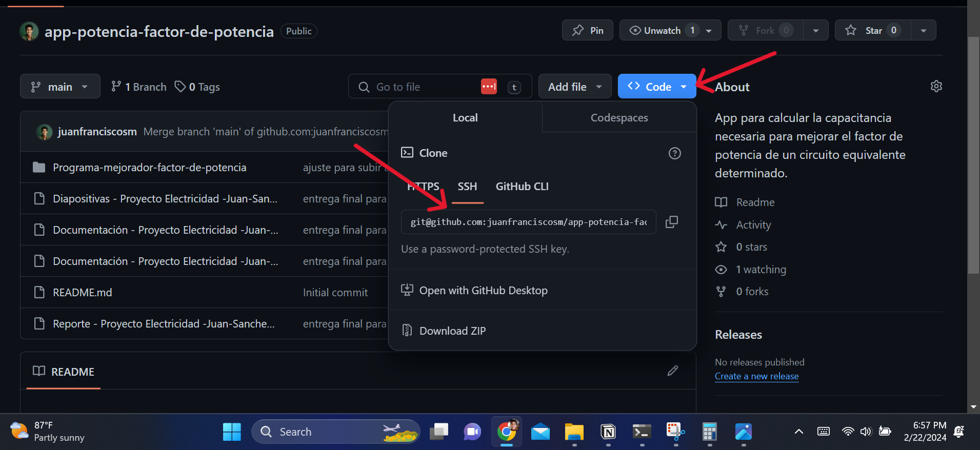Viewport: 980px width, 450px height.
Task: Open the Programa-mejorador-factor-de-potencia folder
Action: pos(149,168)
